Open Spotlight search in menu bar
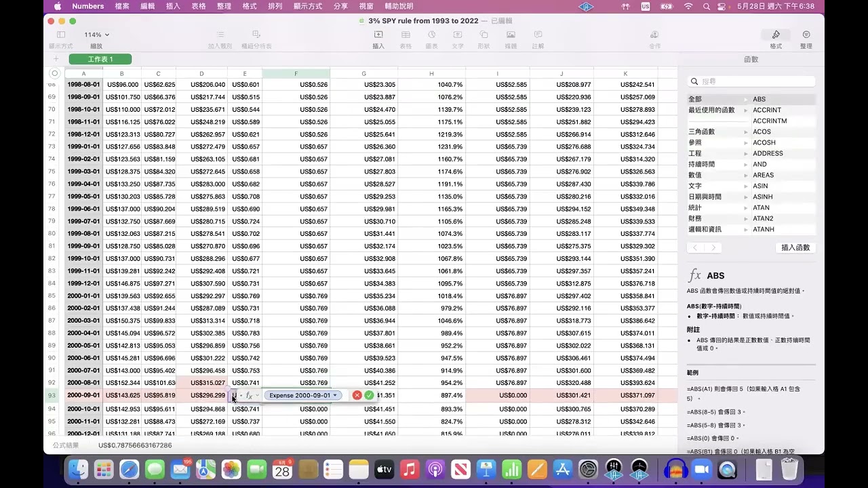The image size is (868, 488). [x=707, y=6]
